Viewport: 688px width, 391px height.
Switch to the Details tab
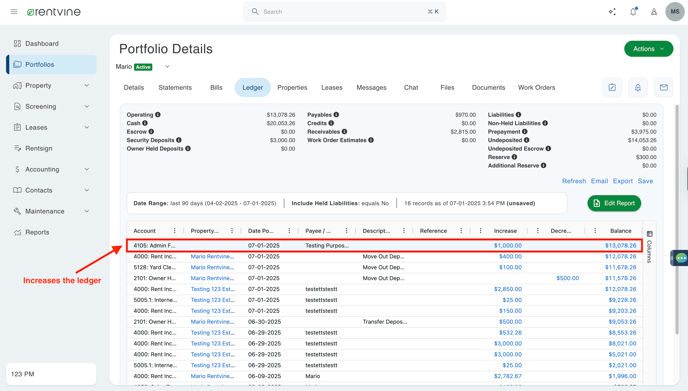tap(134, 87)
